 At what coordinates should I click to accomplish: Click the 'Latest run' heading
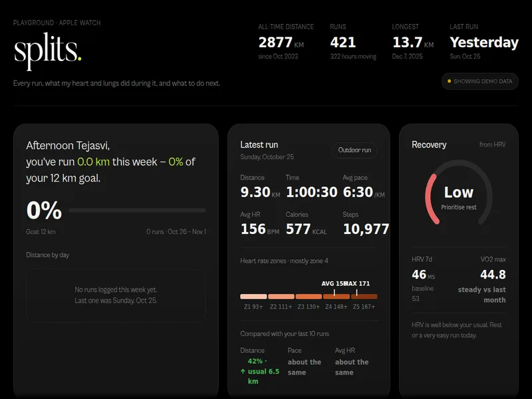(259, 145)
